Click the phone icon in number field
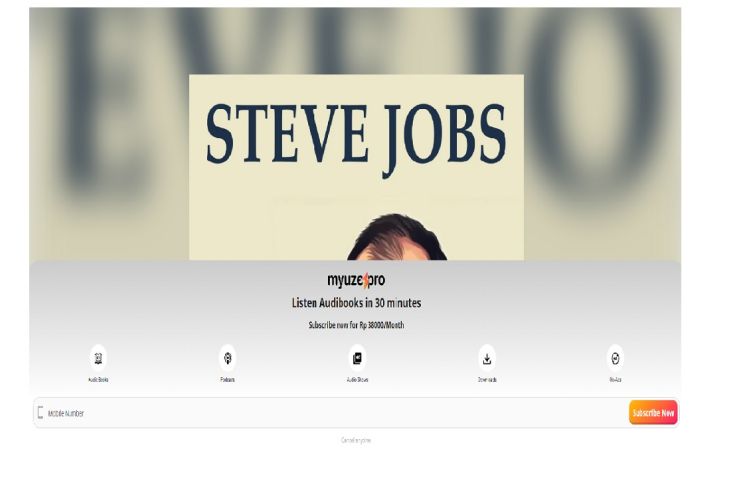Image resolution: width=730 pixels, height=487 pixels. [41, 413]
